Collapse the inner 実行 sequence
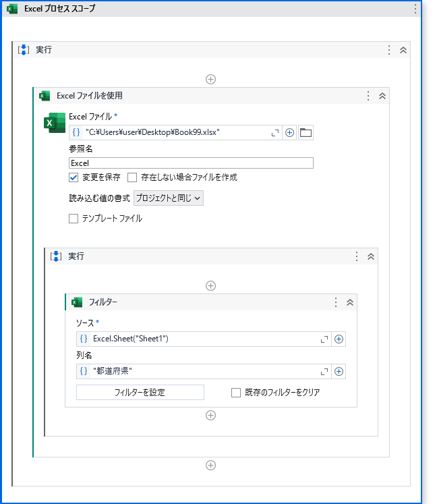 pos(371,256)
